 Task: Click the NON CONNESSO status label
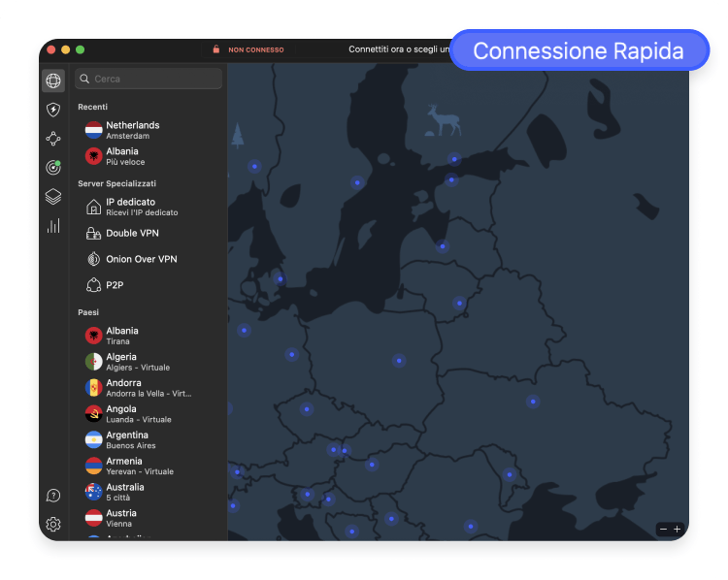click(256, 49)
